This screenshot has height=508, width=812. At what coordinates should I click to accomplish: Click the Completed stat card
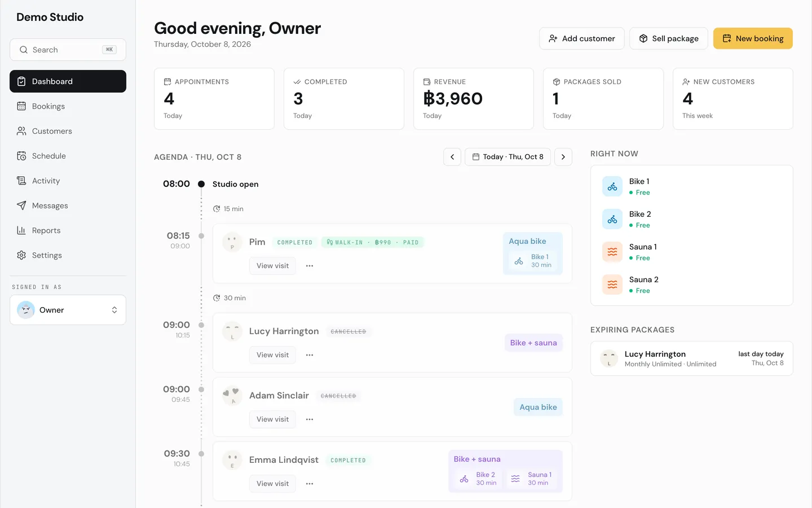pos(344,99)
